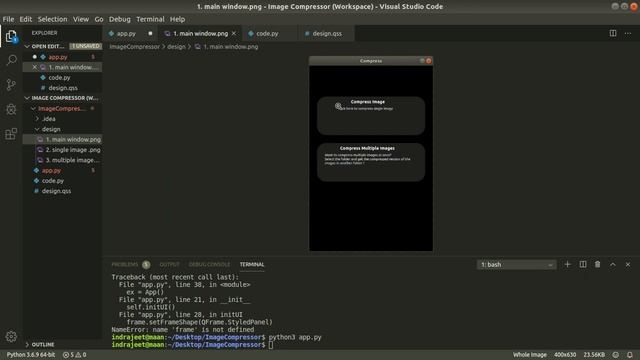Open the Search view in activity bar

tap(11, 60)
